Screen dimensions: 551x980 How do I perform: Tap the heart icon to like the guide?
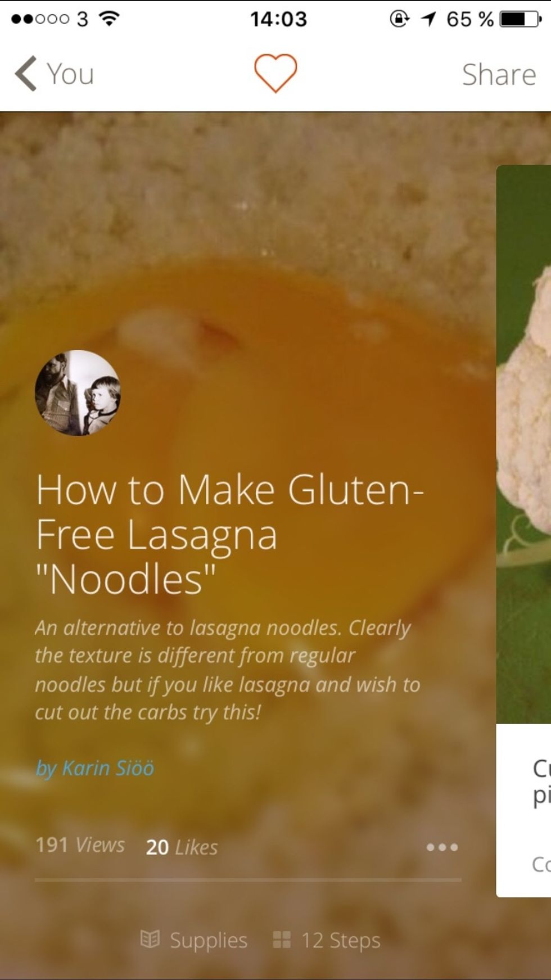tap(275, 73)
